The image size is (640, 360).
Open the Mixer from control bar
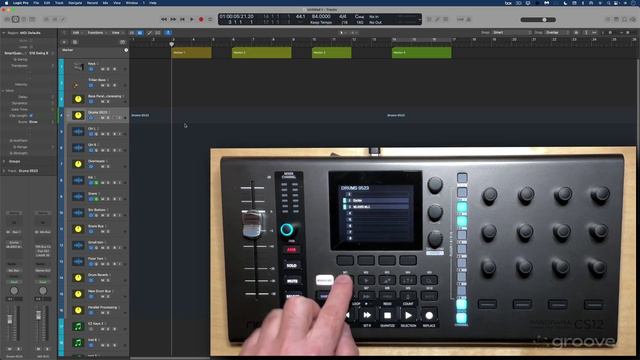55,19
